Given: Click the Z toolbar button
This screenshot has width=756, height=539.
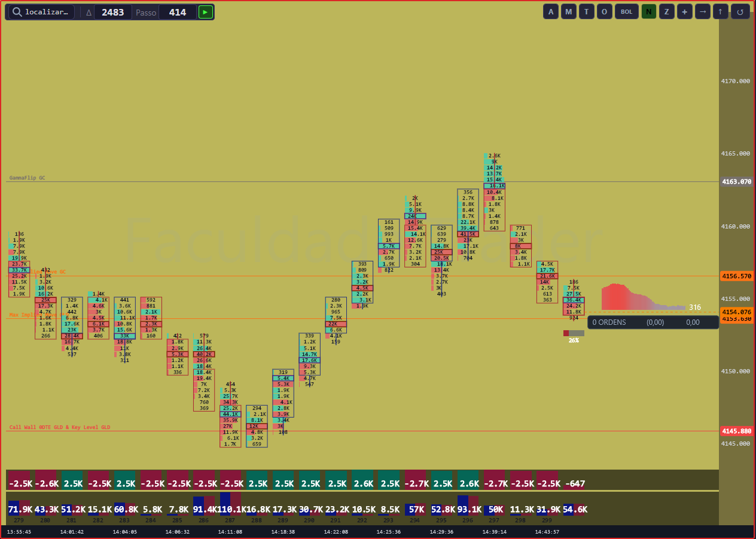Looking at the screenshot, I should coord(667,11).
